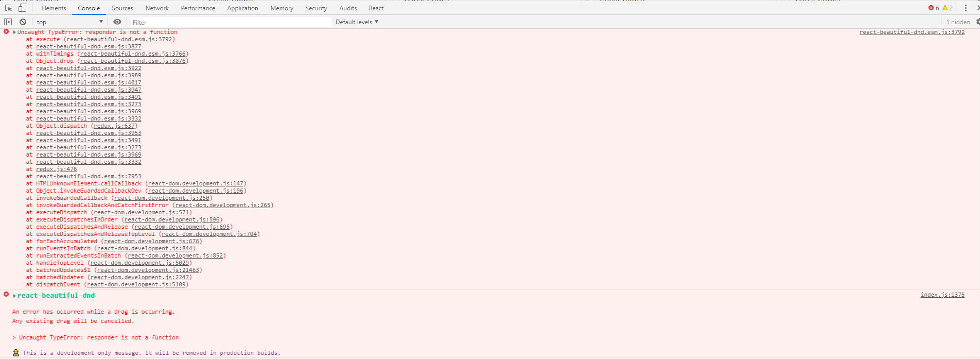
Task: Open react-dom.development.js:596 link
Action: pos(172,219)
